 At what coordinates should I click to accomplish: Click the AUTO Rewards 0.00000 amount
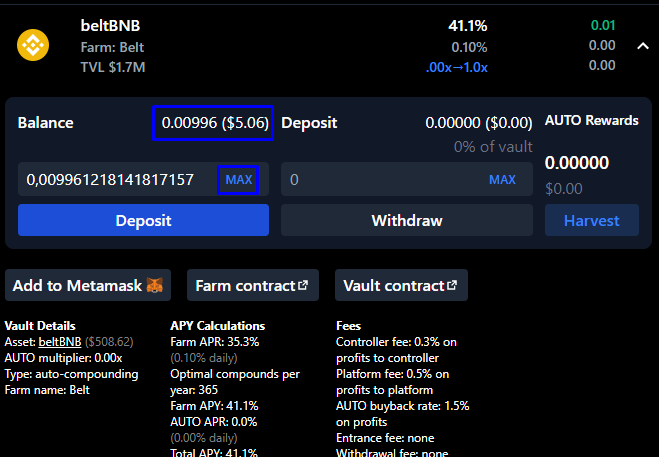576,163
